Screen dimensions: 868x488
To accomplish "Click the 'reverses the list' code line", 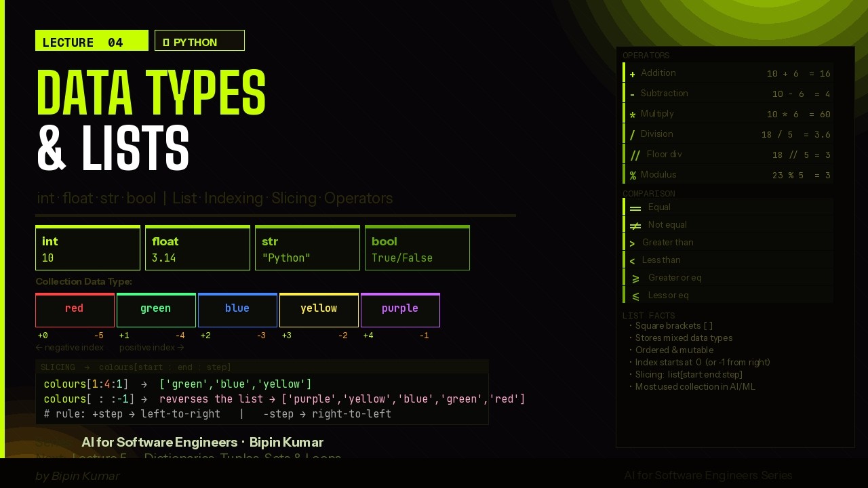I will tap(284, 399).
